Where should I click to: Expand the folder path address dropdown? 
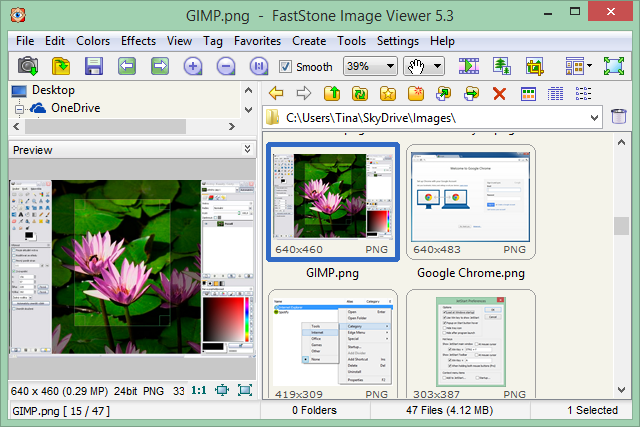tap(592, 118)
